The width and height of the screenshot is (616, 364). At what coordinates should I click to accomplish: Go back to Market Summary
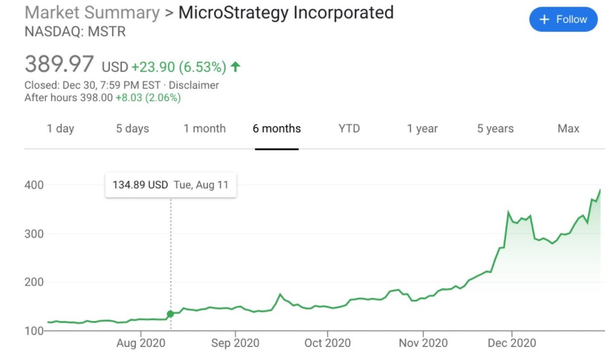[92, 12]
